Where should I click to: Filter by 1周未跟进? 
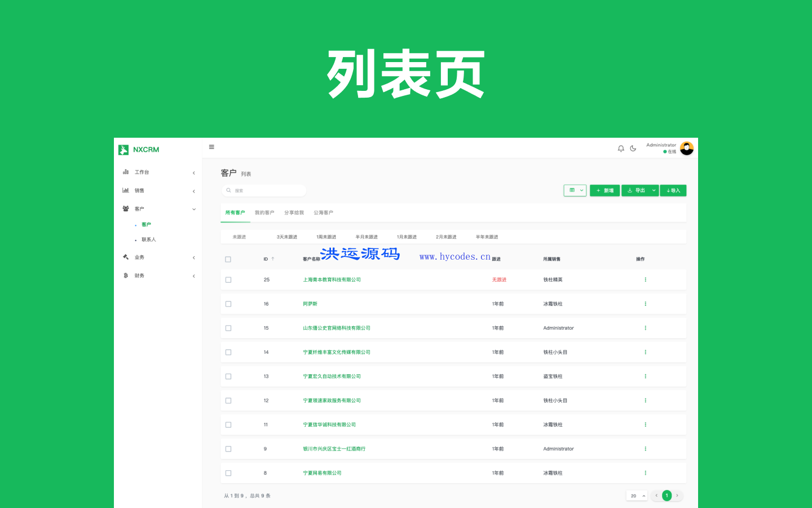pyautogui.click(x=326, y=237)
